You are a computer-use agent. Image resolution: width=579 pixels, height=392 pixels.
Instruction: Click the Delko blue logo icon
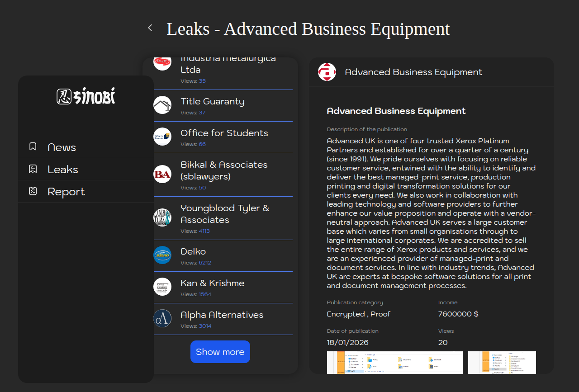162,255
